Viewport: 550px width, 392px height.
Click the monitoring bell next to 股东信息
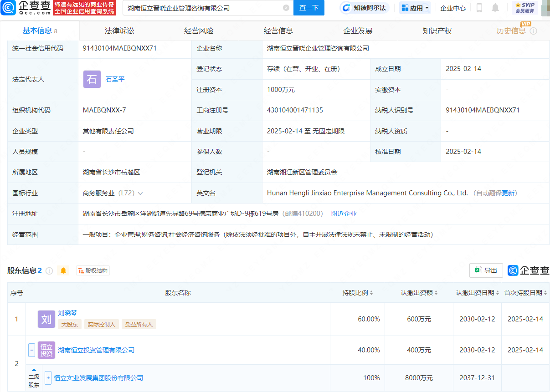(x=63, y=271)
